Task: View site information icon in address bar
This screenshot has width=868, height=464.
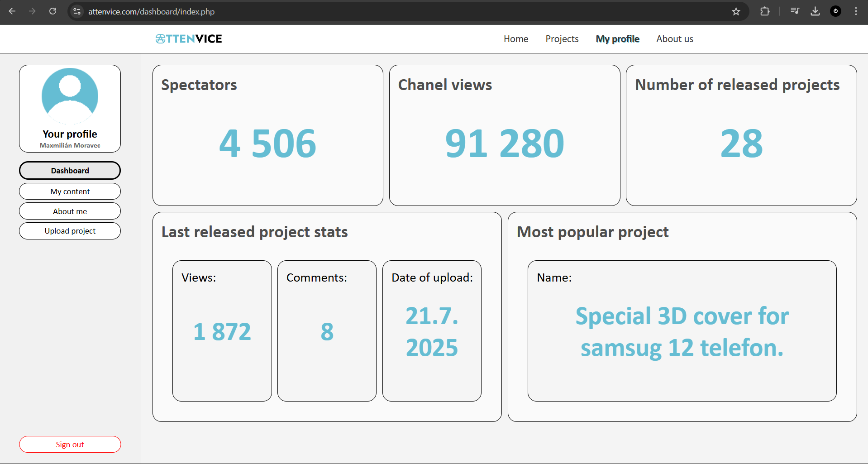Action: point(77,11)
